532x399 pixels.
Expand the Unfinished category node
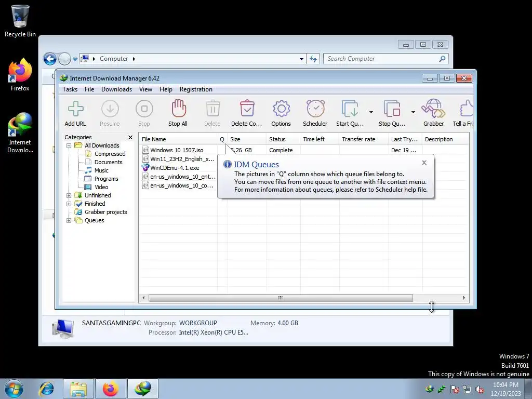[x=69, y=195]
